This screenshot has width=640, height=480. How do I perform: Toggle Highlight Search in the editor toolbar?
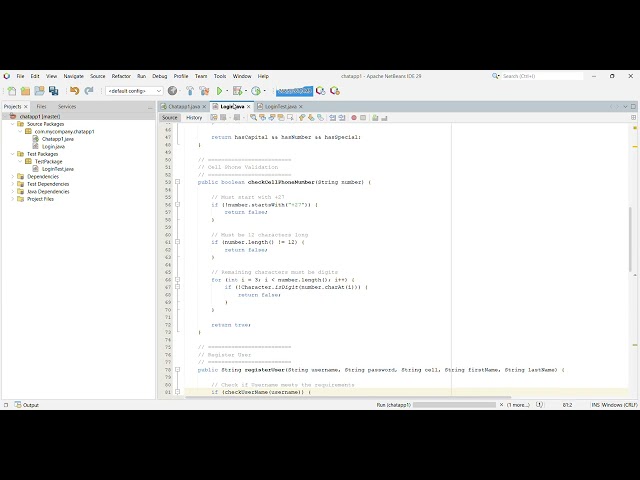point(281,118)
